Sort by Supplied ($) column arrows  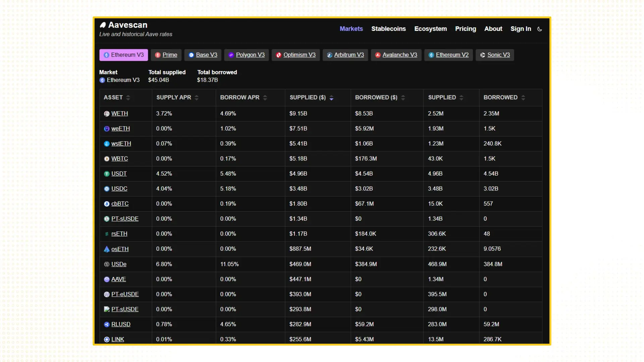point(331,98)
